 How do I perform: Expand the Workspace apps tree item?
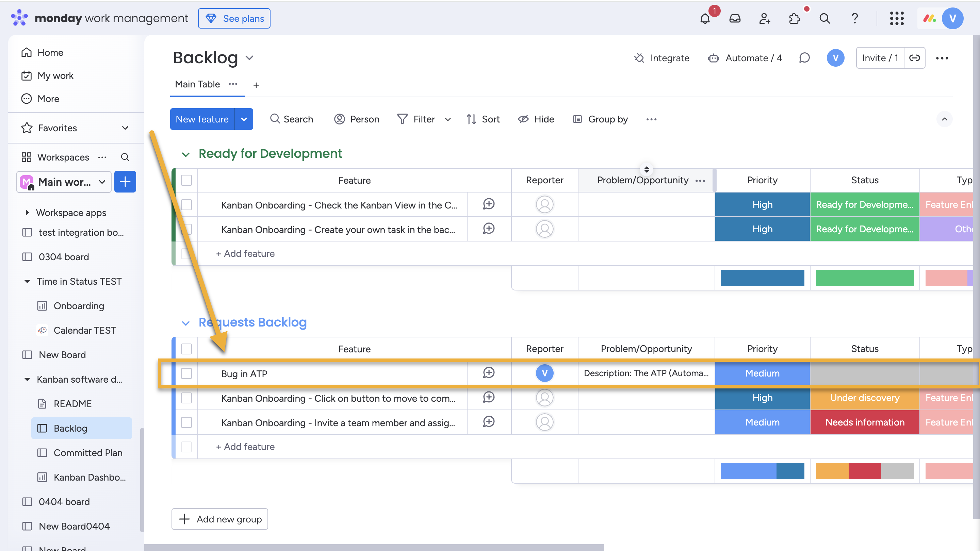[27, 213]
